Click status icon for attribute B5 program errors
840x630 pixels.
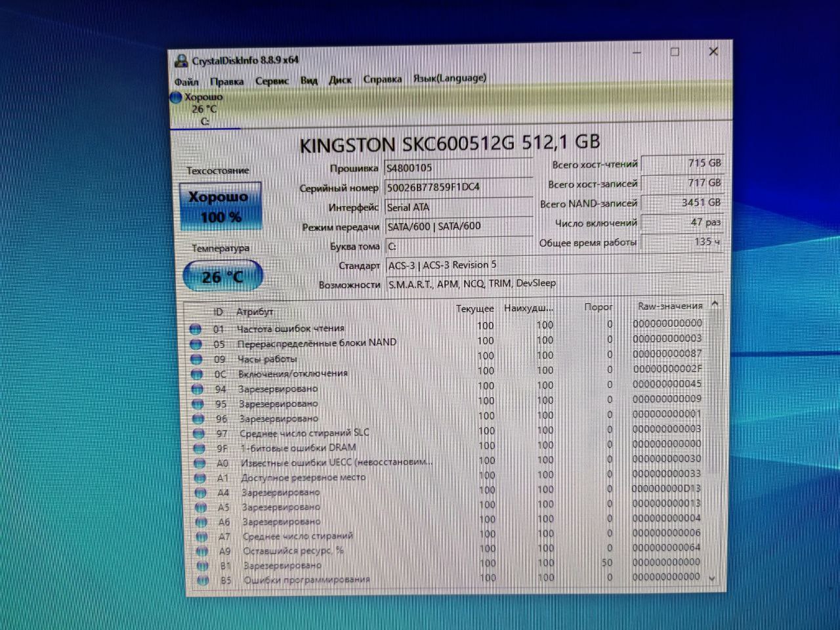click(x=203, y=580)
